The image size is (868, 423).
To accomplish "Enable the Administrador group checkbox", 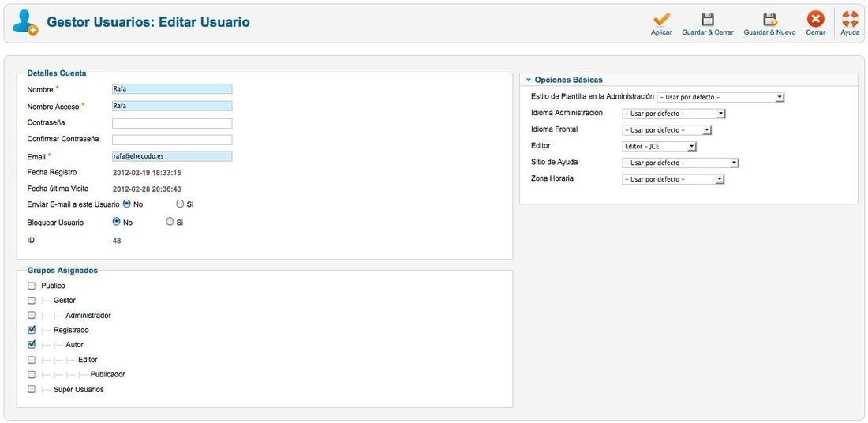I will click(x=32, y=315).
